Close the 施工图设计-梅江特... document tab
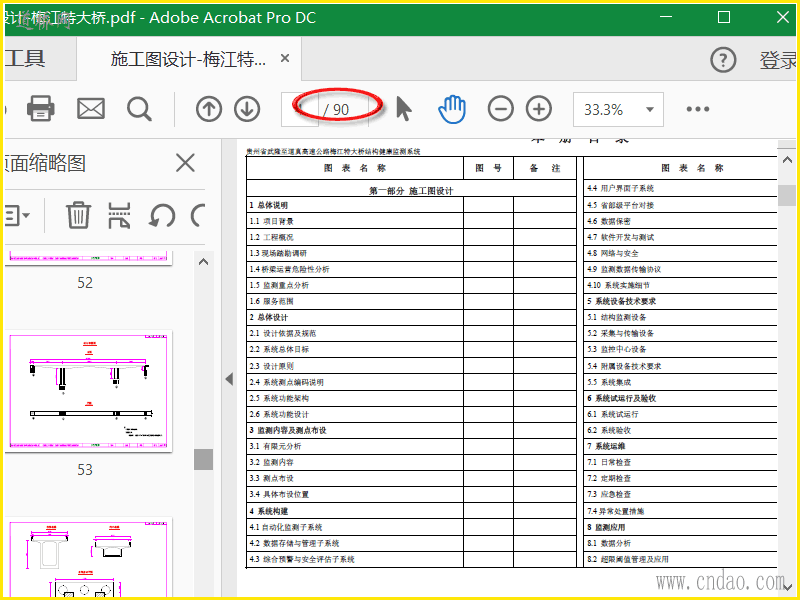 click(285, 59)
